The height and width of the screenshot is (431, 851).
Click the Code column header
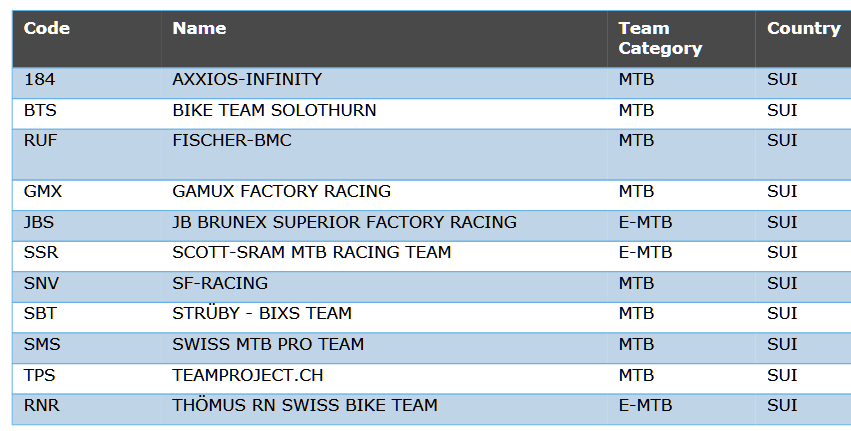click(x=47, y=28)
